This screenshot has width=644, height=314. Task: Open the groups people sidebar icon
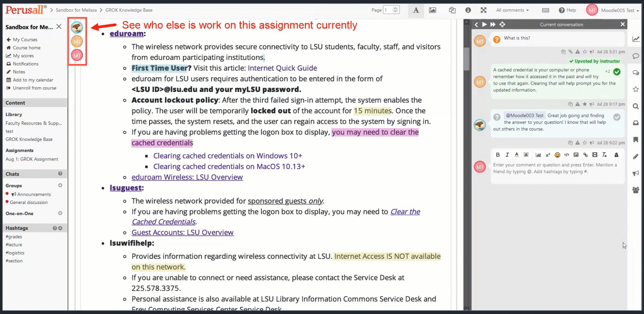click(636, 190)
